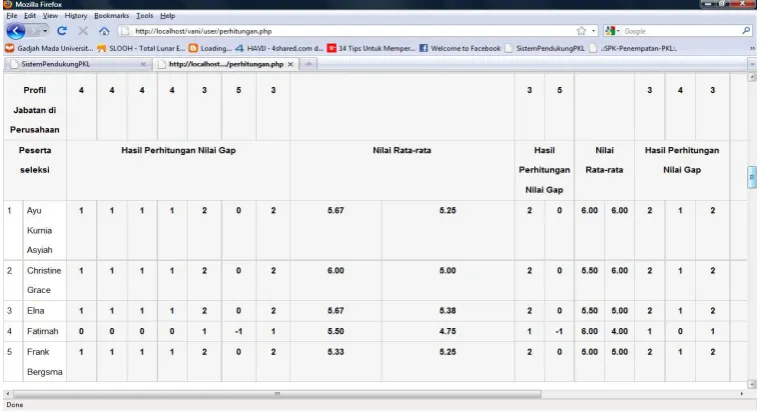Go to the Home page icon

[104, 31]
